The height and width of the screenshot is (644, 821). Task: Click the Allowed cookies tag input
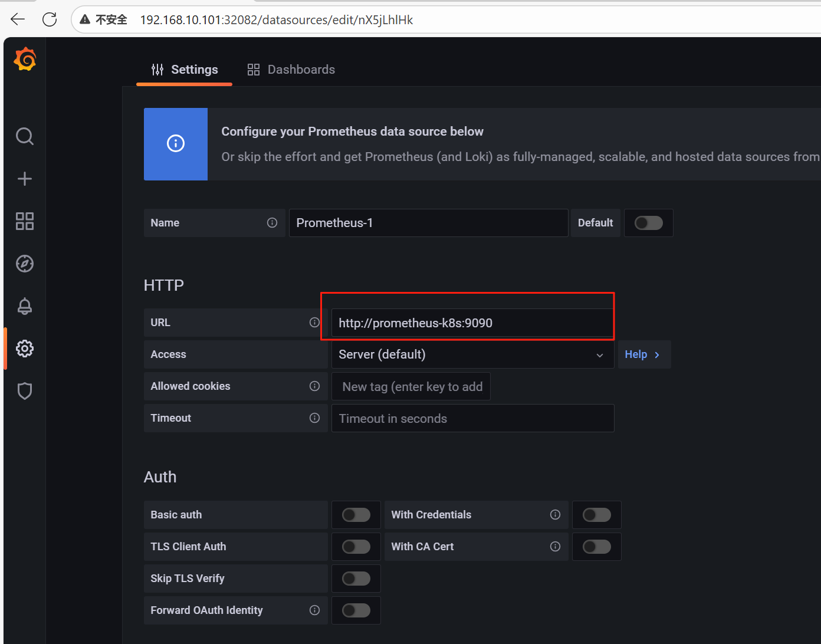coord(410,386)
